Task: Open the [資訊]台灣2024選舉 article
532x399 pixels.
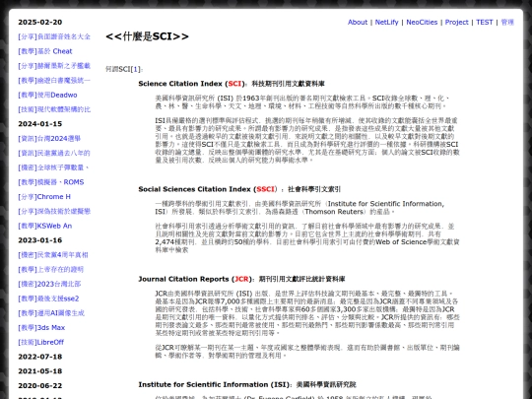Action: [x=49, y=139]
